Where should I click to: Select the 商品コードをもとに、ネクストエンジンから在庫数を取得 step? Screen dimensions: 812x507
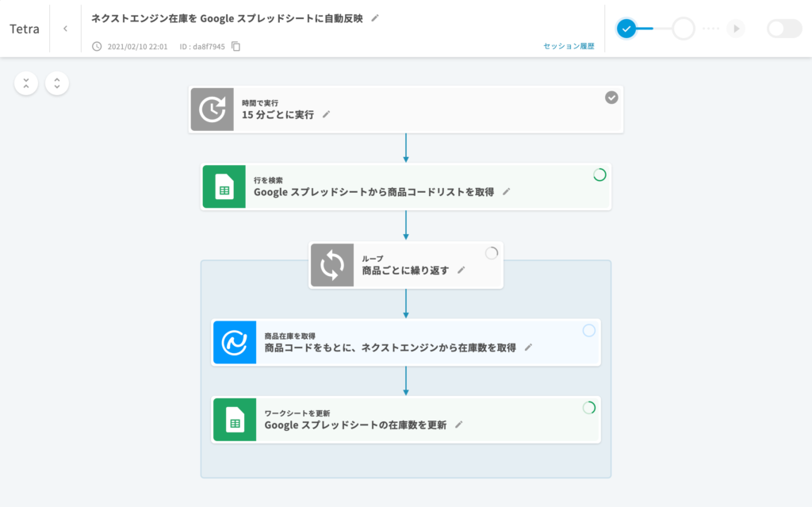pyautogui.click(x=406, y=342)
